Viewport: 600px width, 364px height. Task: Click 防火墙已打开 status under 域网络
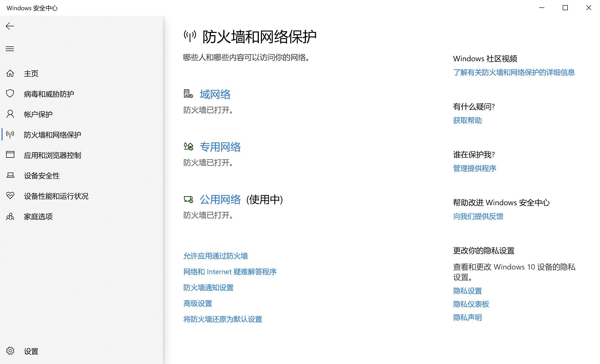208,110
